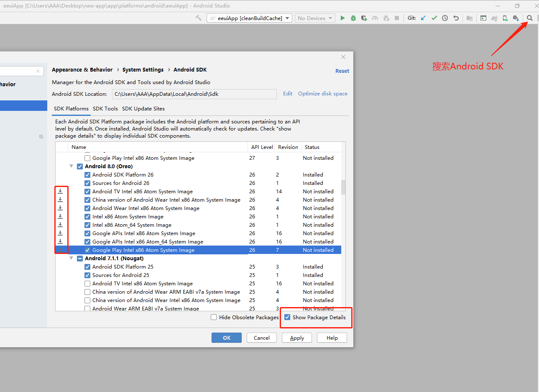
Task: Check China version Android Wear ARM EABI v7a
Action: (x=87, y=292)
